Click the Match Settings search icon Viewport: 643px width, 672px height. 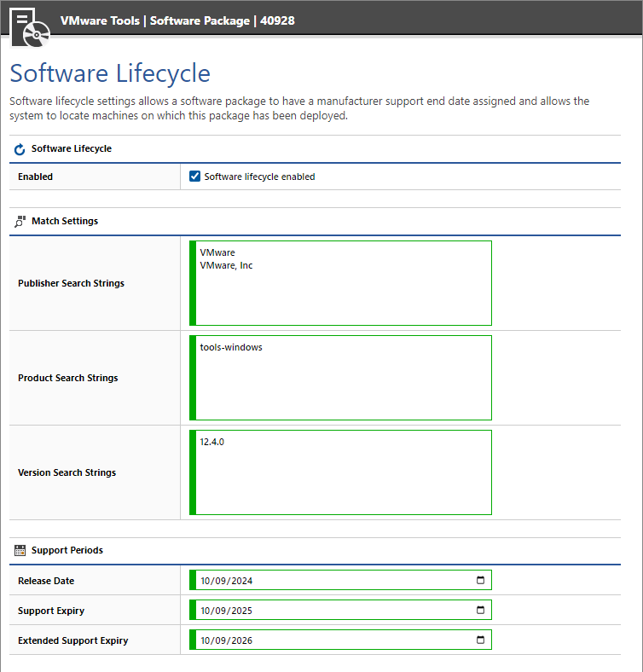[20, 222]
